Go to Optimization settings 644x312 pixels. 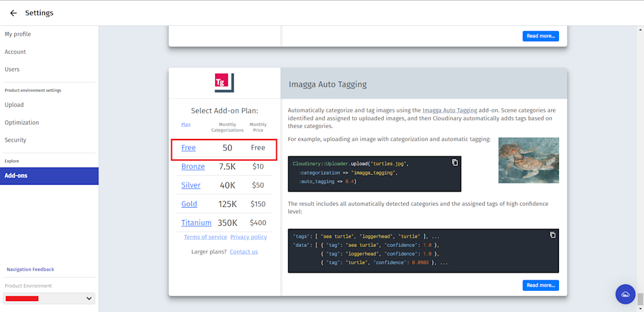click(22, 122)
